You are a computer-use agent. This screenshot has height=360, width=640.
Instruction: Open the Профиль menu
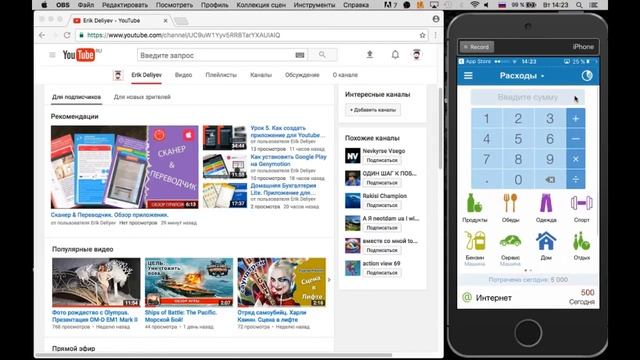point(214,5)
